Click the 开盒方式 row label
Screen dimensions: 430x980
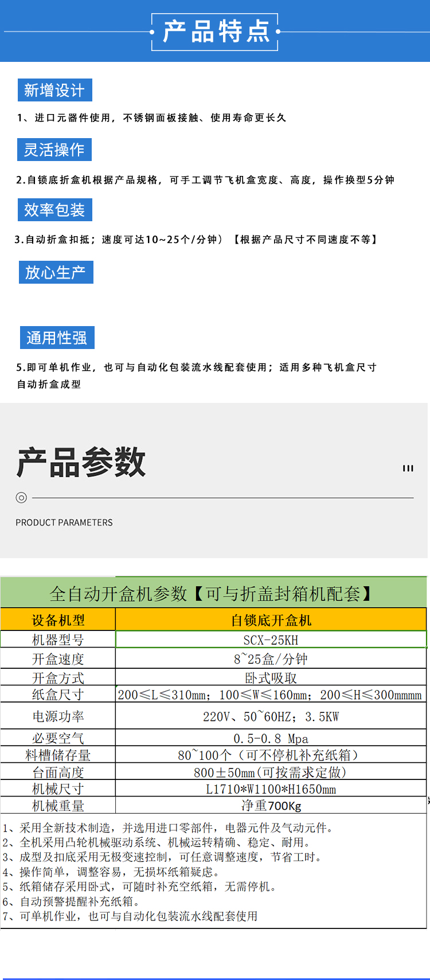coord(58,678)
